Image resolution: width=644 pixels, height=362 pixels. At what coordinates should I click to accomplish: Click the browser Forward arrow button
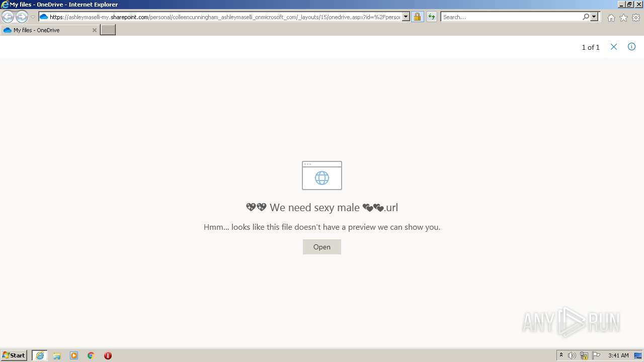click(22, 17)
